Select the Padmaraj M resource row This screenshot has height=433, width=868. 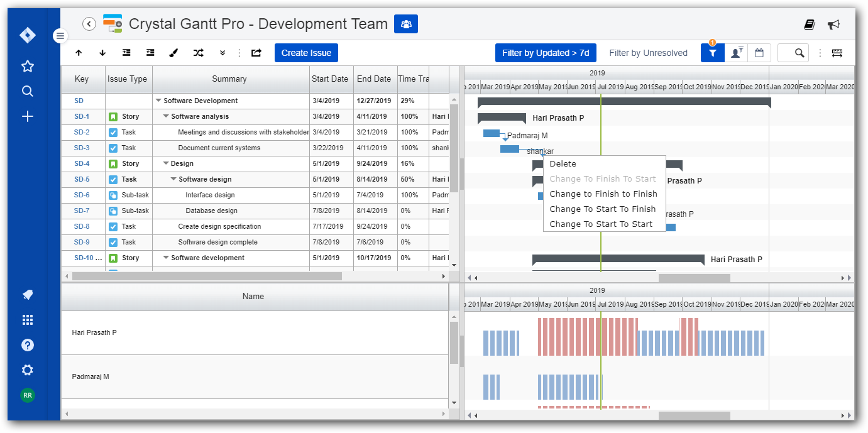[x=255, y=376]
